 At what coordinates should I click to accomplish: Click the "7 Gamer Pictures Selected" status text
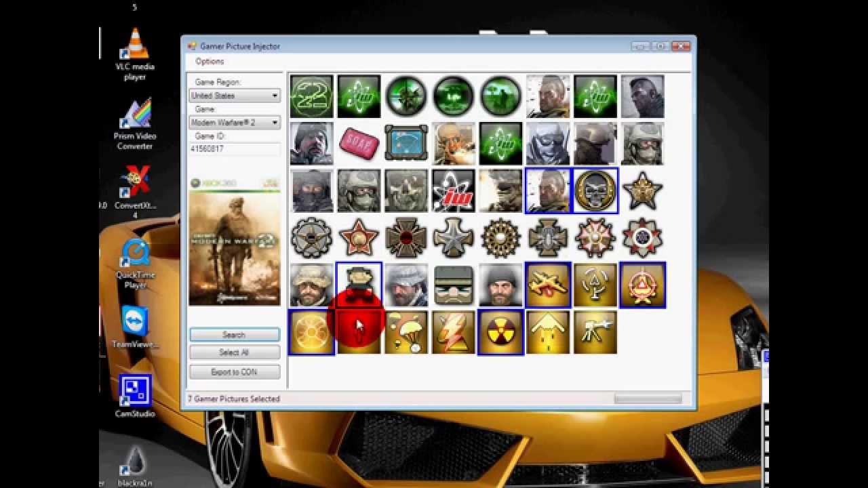pyautogui.click(x=234, y=399)
